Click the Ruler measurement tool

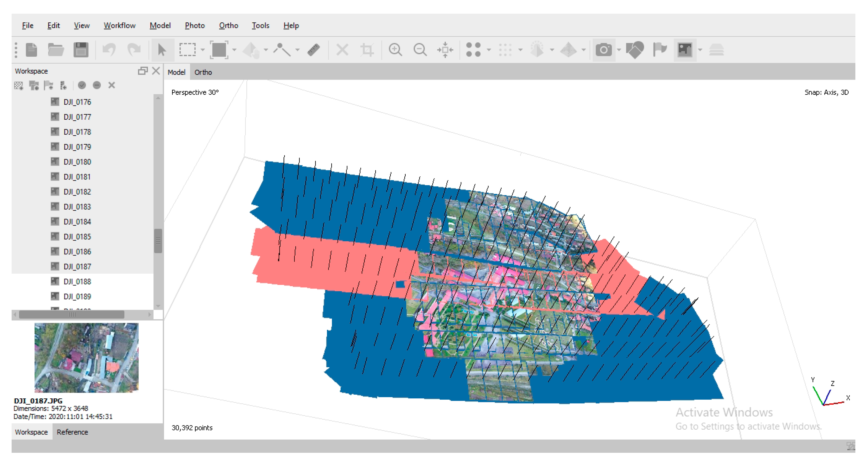coord(313,50)
